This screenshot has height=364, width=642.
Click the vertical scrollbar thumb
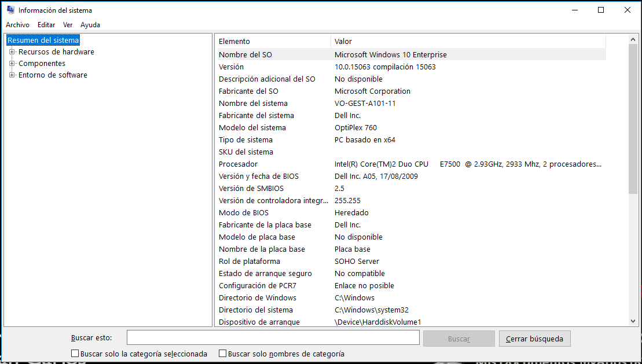(x=633, y=119)
